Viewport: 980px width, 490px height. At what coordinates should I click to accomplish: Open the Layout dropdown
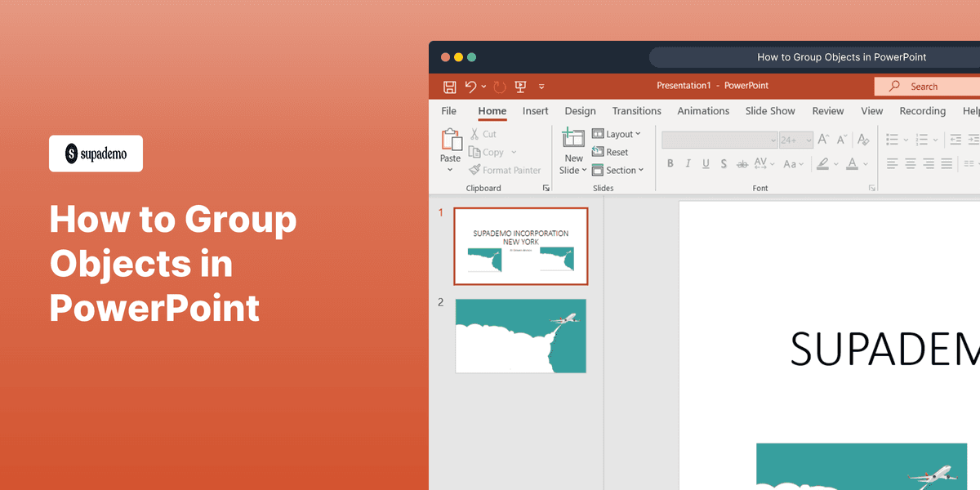point(618,133)
